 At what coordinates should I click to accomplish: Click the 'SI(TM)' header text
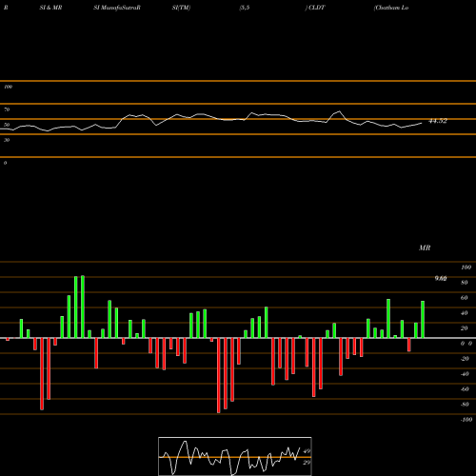point(181,8)
